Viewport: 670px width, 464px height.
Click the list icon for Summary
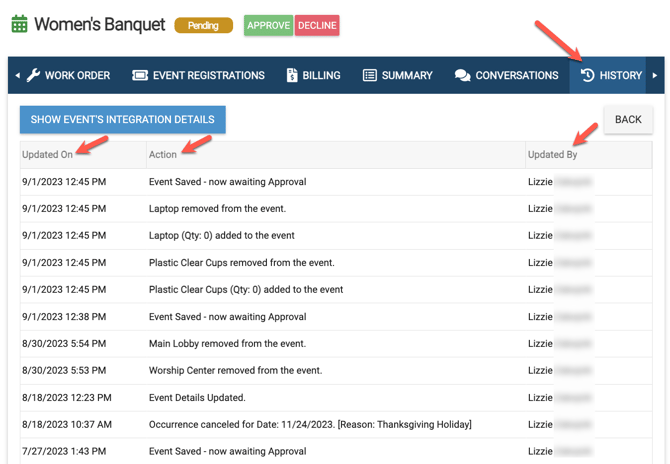pos(370,75)
